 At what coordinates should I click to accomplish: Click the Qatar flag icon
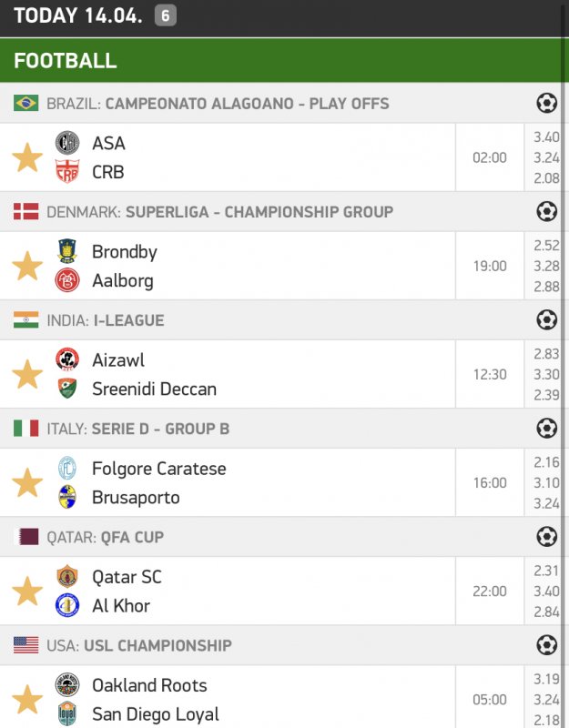(x=25, y=537)
